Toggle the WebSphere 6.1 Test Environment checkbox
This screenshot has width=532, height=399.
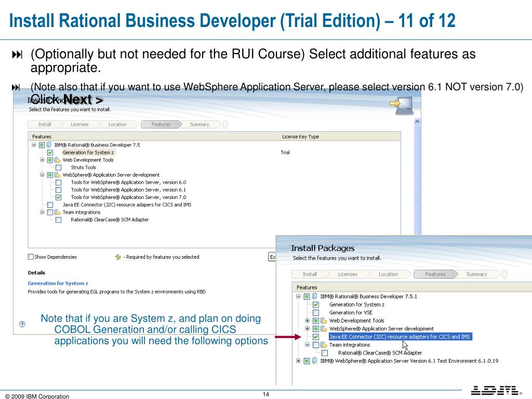coord(307,361)
